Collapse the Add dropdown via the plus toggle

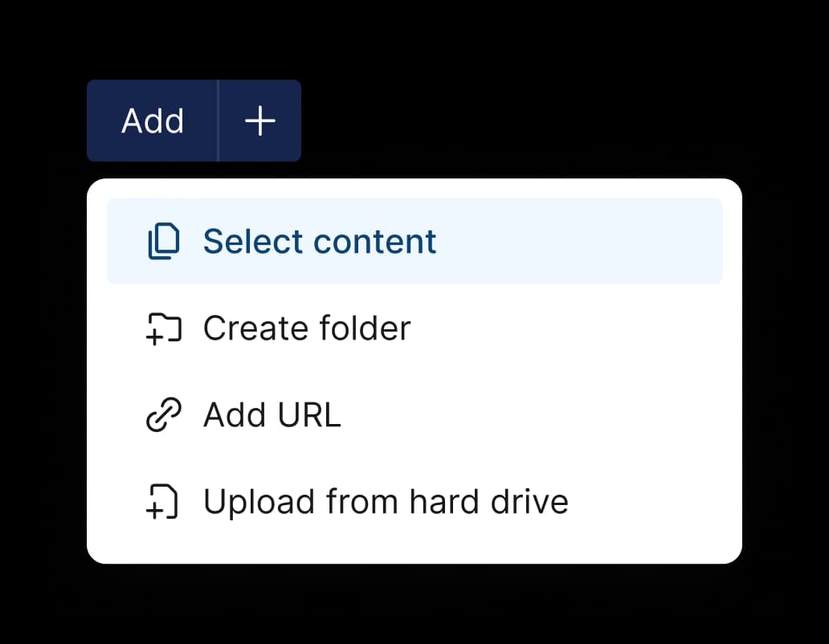point(259,120)
